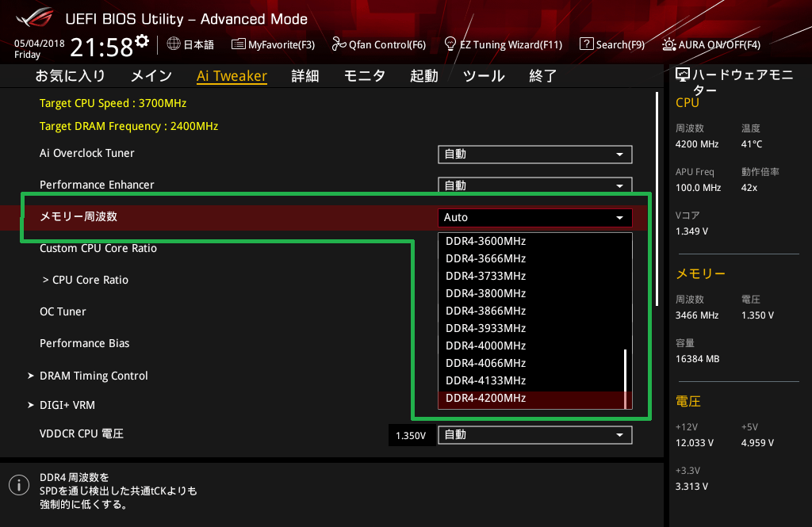The height and width of the screenshot is (527, 812).
Task: Open Search(F9)
Action: click(612, 44)
